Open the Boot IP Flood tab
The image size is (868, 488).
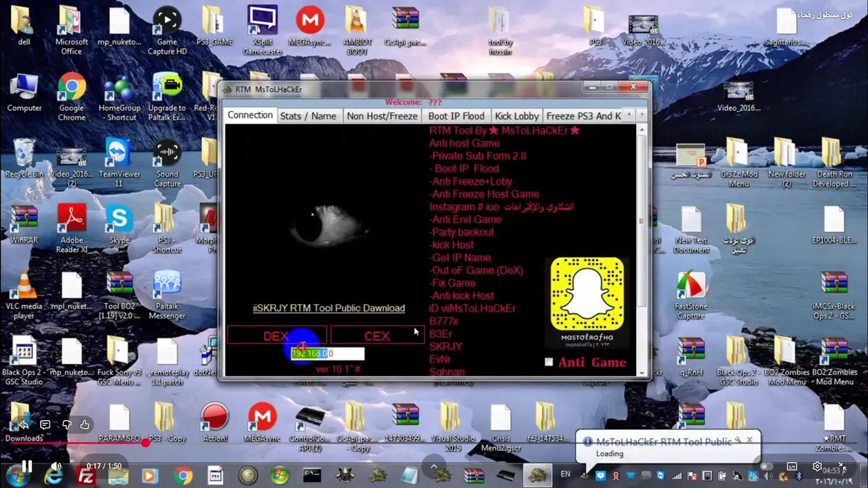pyautogui.click(x=456, y=116)
